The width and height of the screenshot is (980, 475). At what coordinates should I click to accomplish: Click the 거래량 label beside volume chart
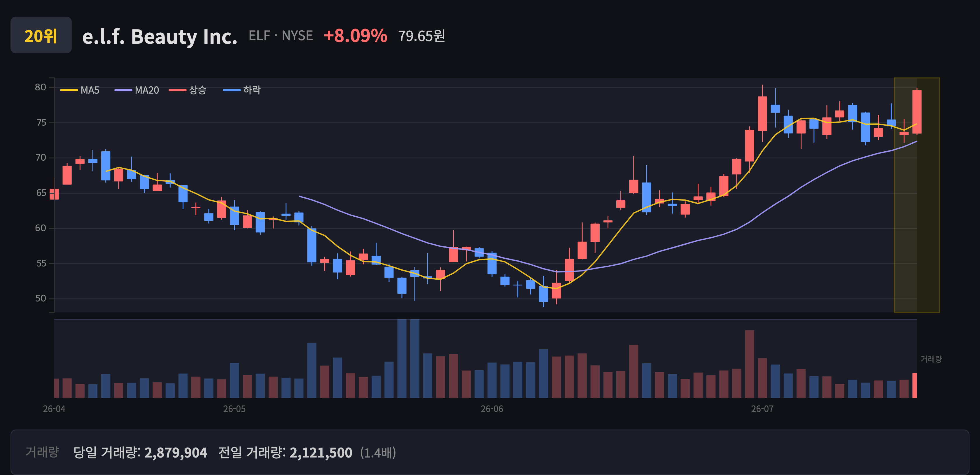tap(931, 359)
